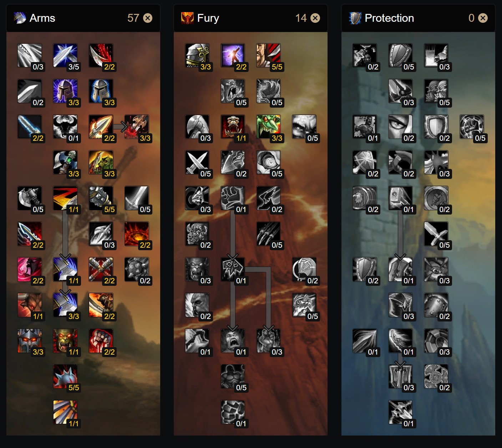The width and height of the screenshot is (502, 448).
Task: Click the Bladestorm talent at the bottom of Arms
Action: click(65, 412)
